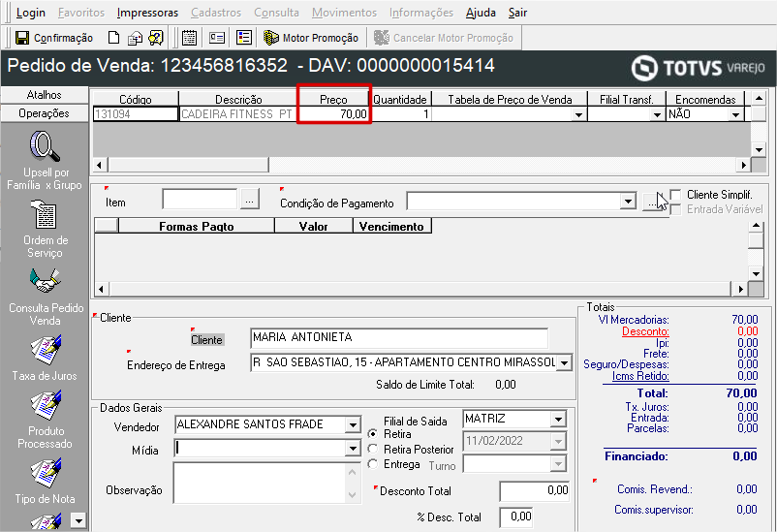Open Taxa de Juros shortcut
The image size is (777, 532).
pyautogui.click(x=45, y=358)
